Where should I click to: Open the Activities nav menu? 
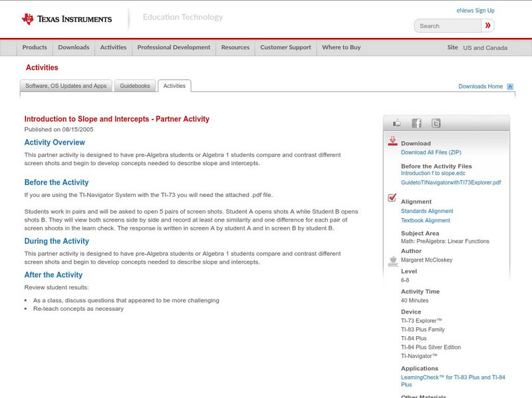click(x=113, y=47)
